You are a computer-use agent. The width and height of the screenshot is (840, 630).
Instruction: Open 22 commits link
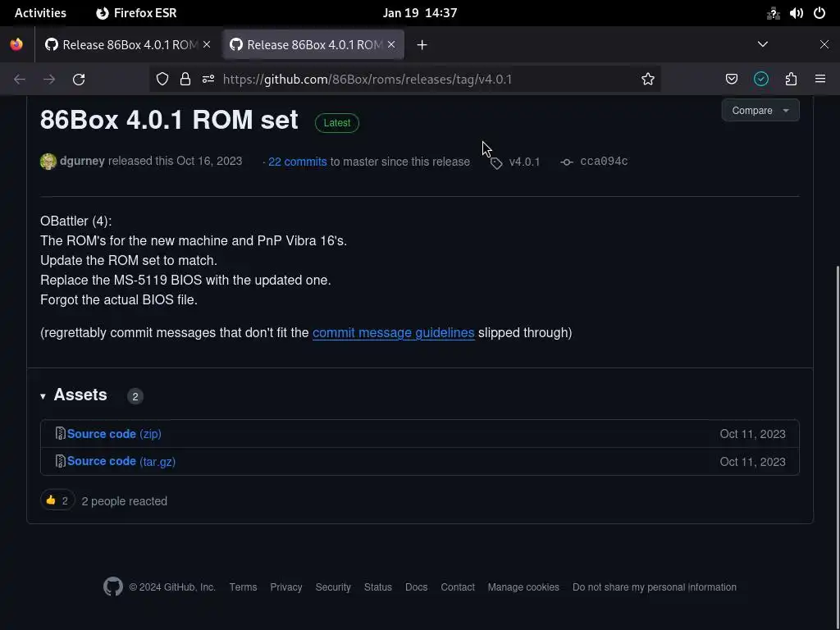click(297, 162)
